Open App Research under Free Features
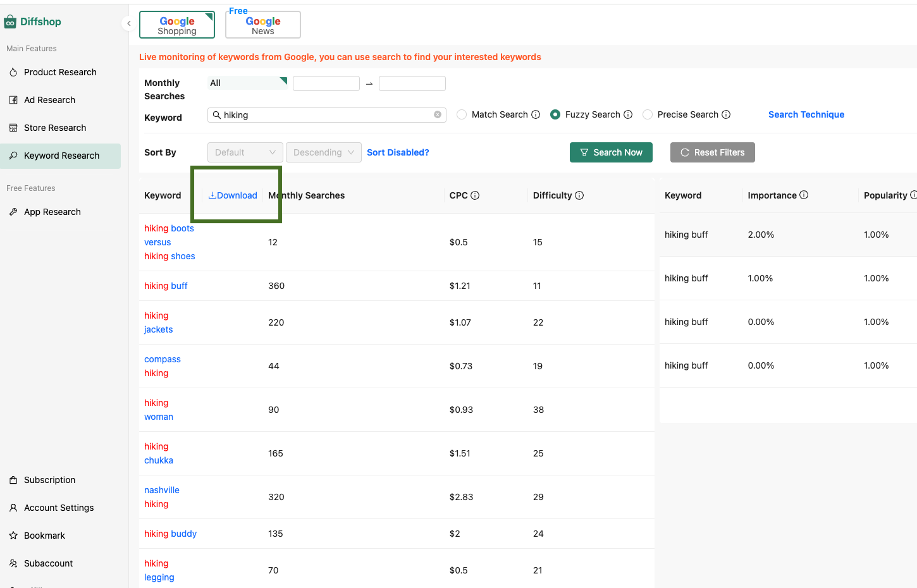The height and width of the screenshot is (588, 917). tap(52, 212)
